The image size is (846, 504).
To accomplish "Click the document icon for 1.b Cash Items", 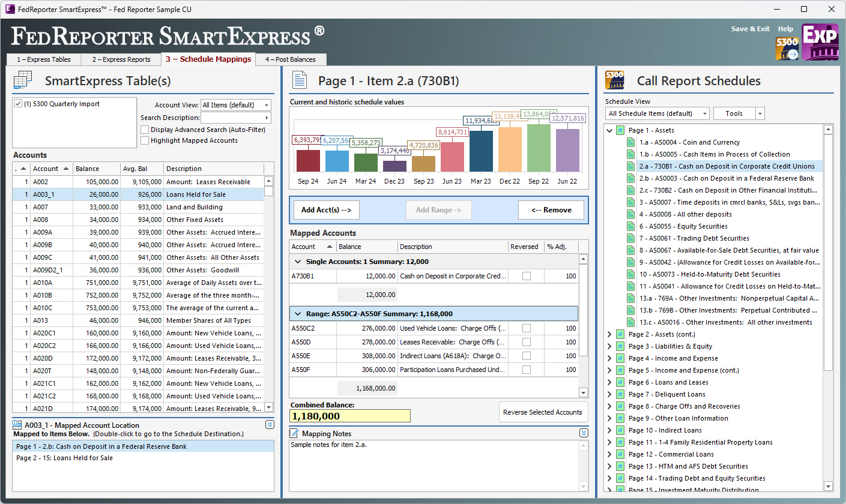I will 630,154.
